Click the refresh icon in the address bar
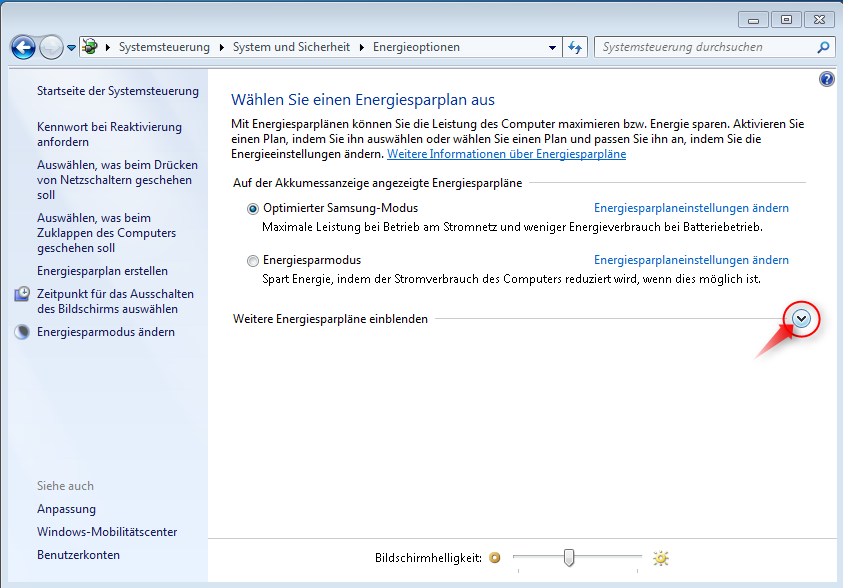 (x=574, y=47)
